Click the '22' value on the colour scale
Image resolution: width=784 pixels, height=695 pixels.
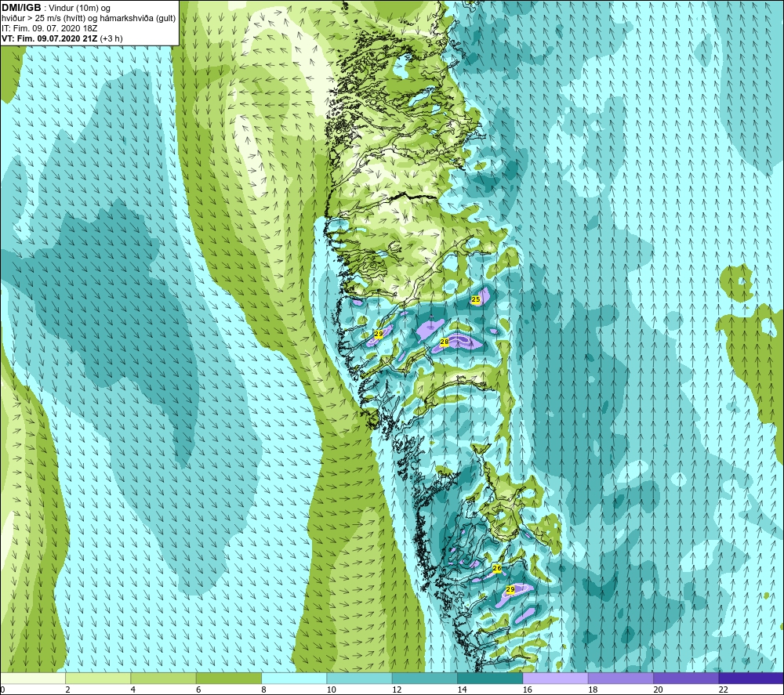723,690
